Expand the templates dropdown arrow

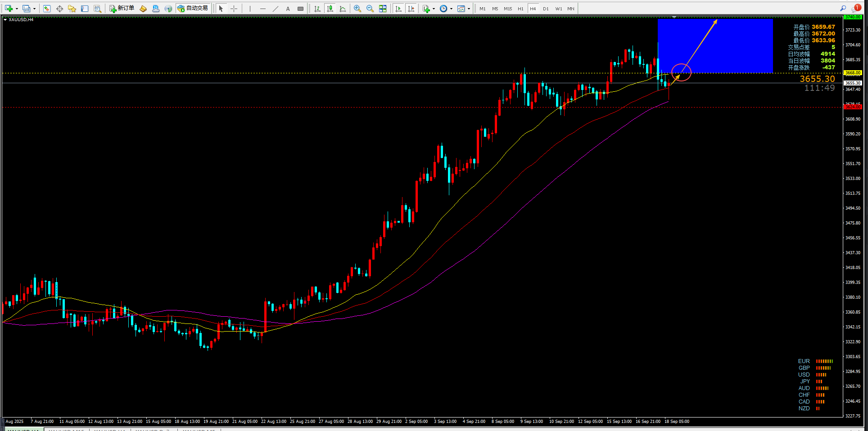(x=469, y=9)
